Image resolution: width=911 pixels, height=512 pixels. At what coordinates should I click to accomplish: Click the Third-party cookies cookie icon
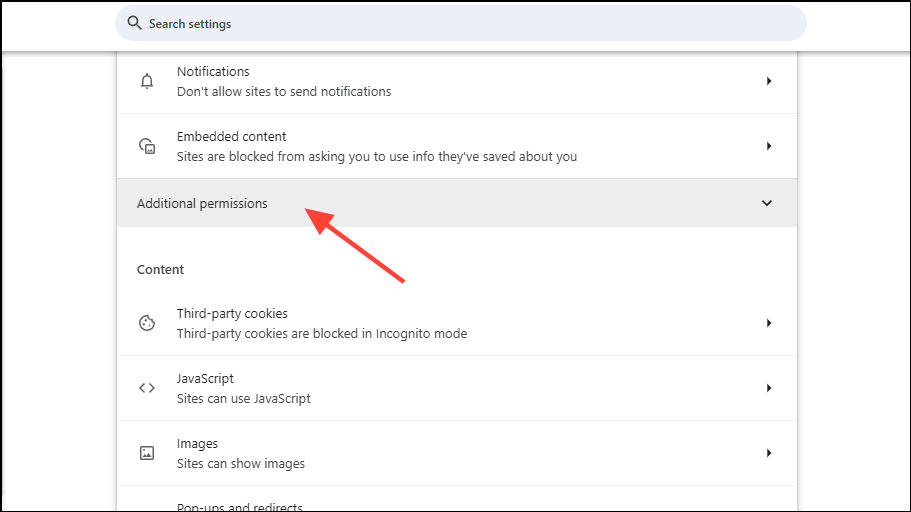tap(147, 323)
